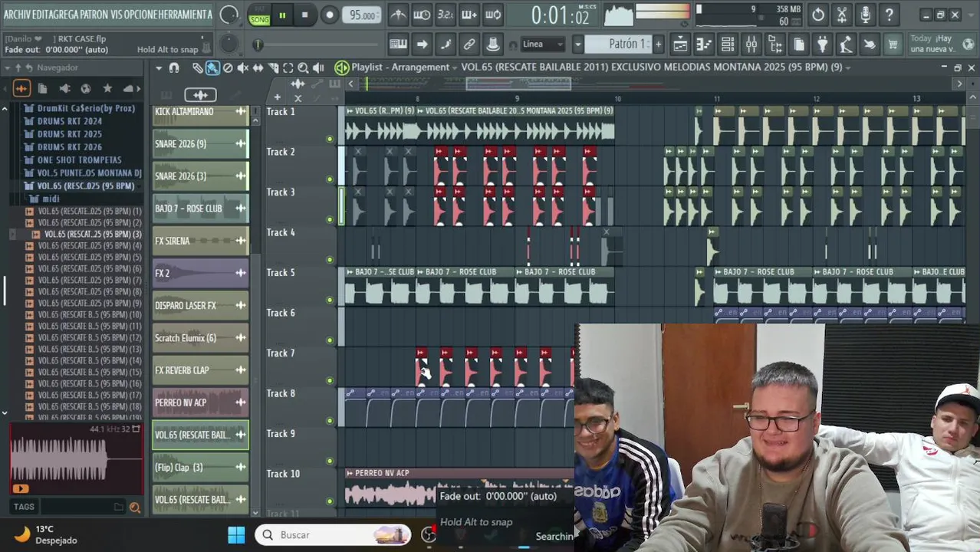Screen dimensions: 980x552
Task: Select the Delete tool in Playlist
Action: (228, 67)
